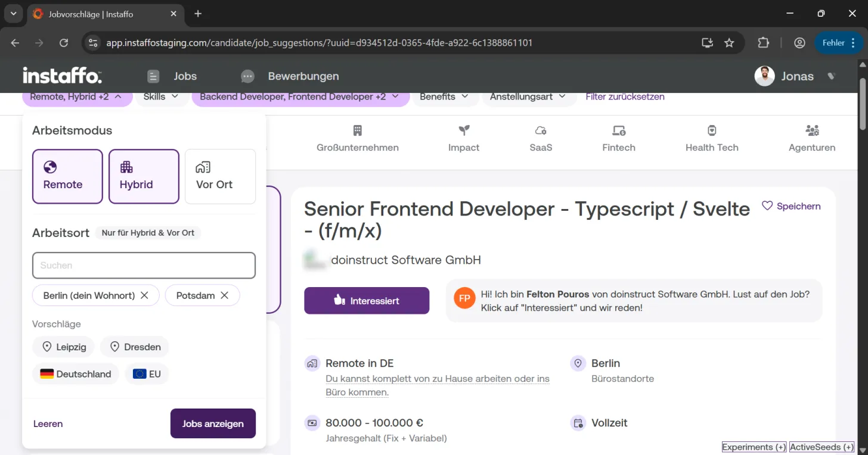Image resolution: width=868 pixels, height=455 pixels.
Task: Click the address bar URL
Action: 320,43
